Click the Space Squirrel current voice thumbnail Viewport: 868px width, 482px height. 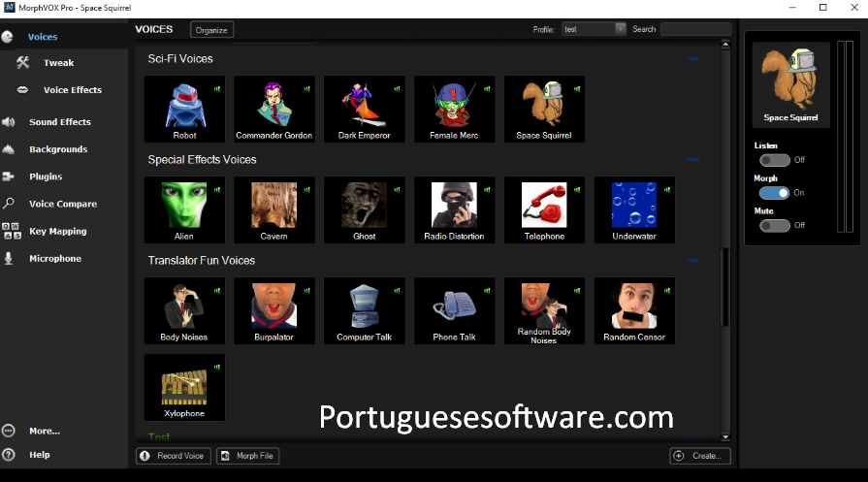[x=790, y=84]
